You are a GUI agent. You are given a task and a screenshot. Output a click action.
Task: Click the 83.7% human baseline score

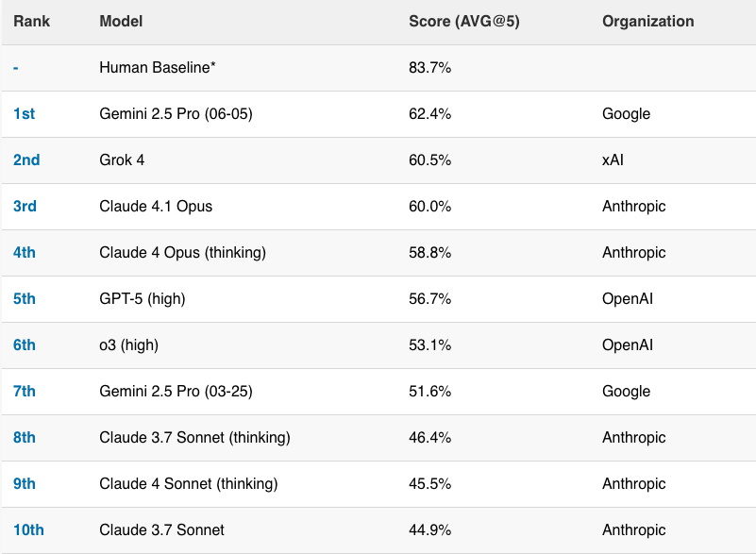[x=429, y=68]
